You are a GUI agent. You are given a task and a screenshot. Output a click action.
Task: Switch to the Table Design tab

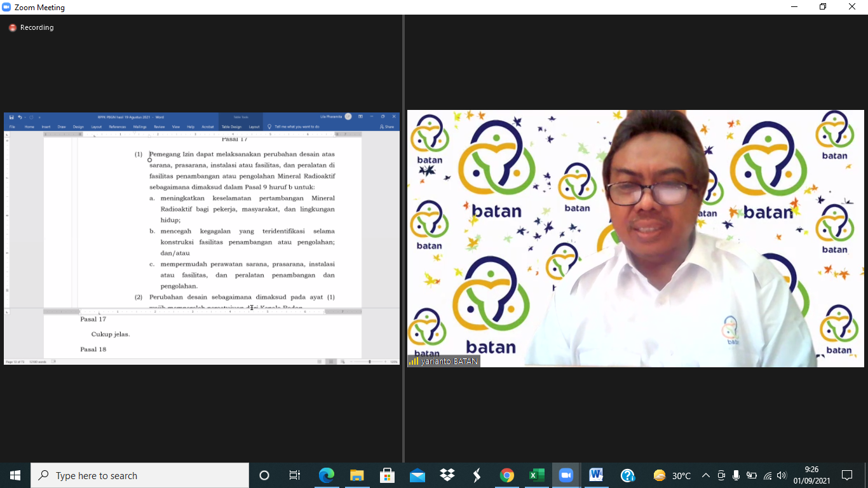[x=231, y=126]
